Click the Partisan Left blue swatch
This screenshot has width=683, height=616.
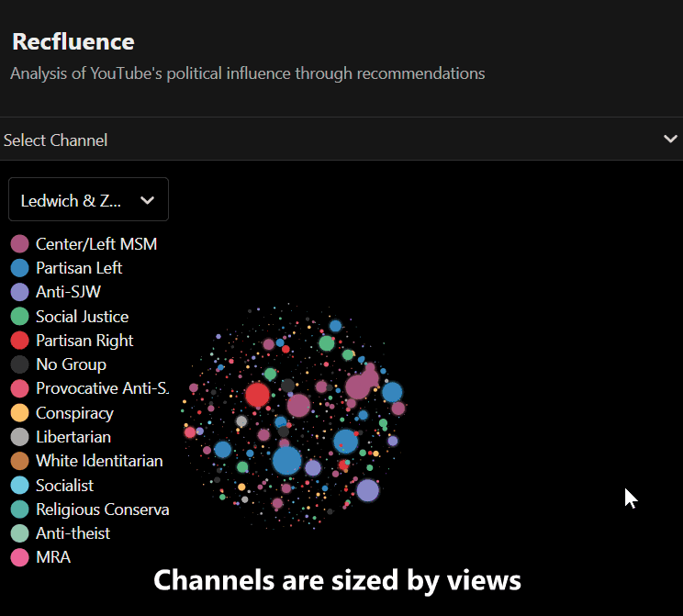click(19, 268)
